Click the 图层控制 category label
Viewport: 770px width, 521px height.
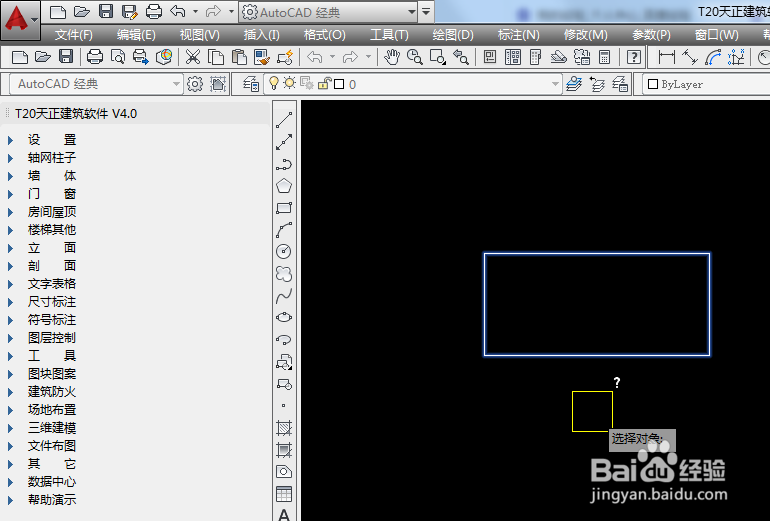[x=52, y=338]
